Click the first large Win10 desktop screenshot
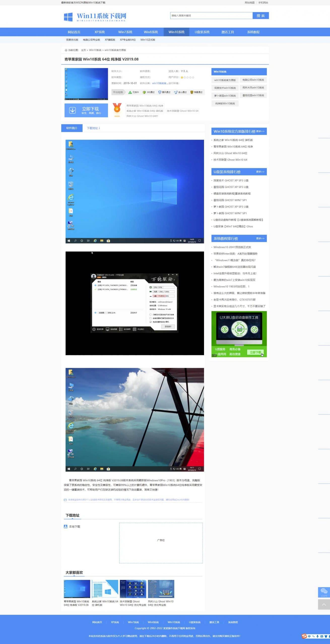The height and width of the screenshot is (644, 330). coord(135,192)
